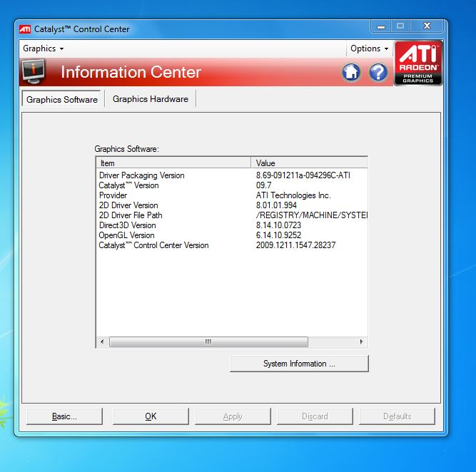Close the Catalyst Control Center window

pyautogui.click(x=427, y=26)
